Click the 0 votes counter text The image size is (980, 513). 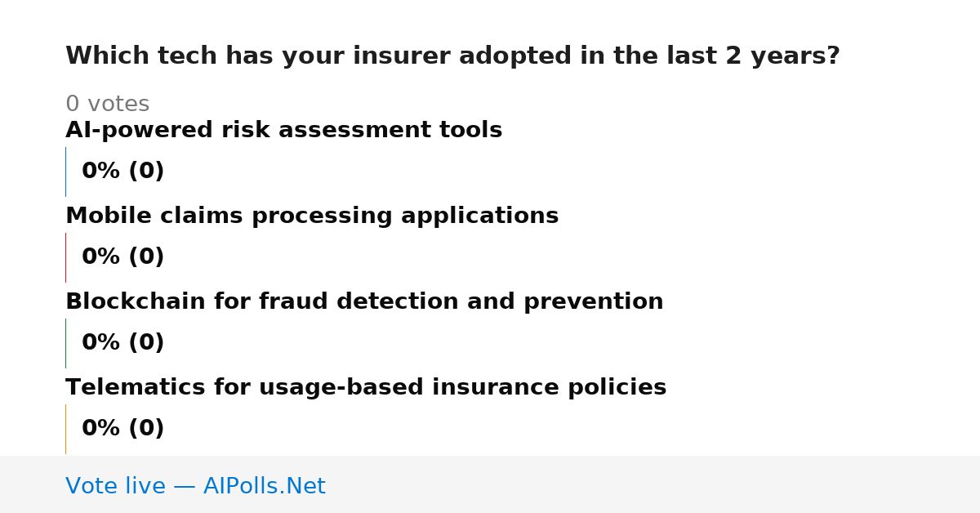[x=107, y=105]
